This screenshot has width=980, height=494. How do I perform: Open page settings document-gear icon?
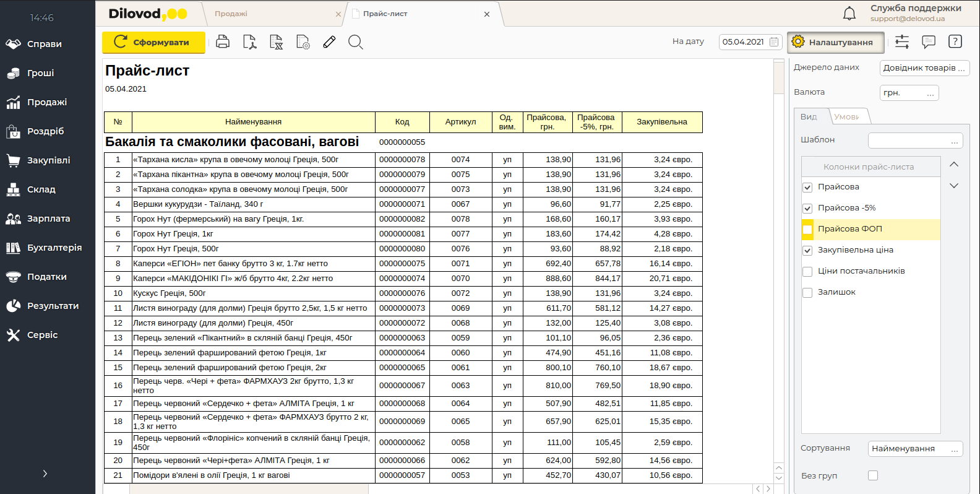303,42
